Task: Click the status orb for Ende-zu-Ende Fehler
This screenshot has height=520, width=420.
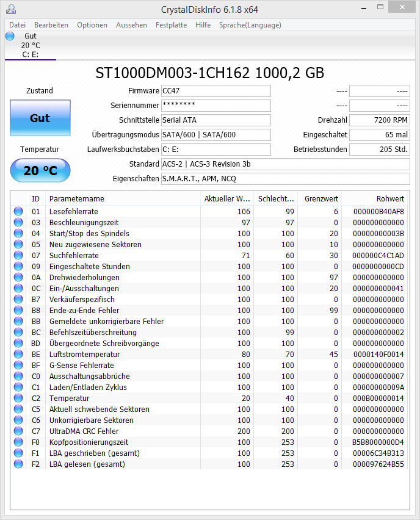Action: click(18, 310)
